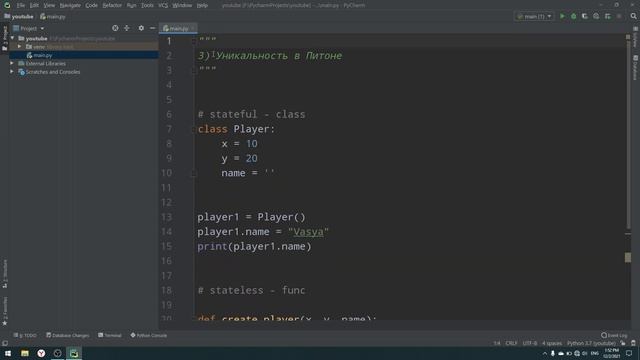Open the Help menu
Viewport: 640px width, 360px height.
click(202, 5)
